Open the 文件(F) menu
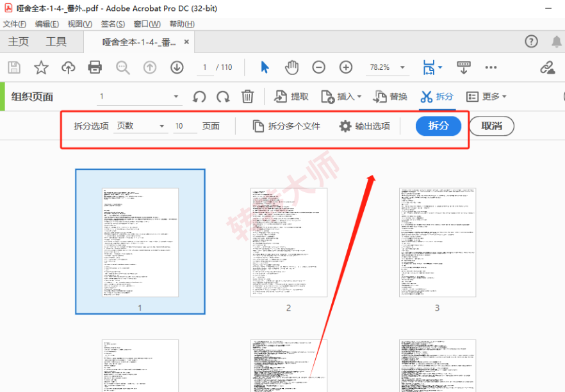Image resolution: width=565 pixels, height=392 pixels. (14, 24)
